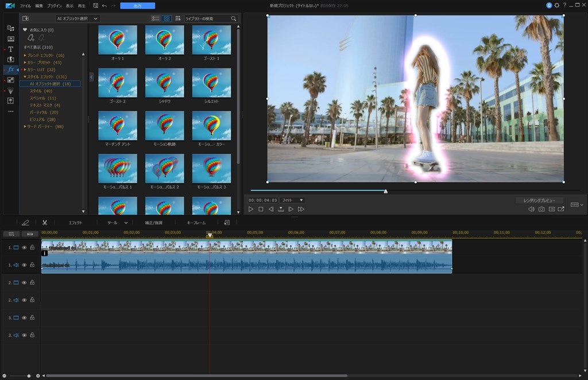Open the ファイル menu
Image resolution: width=588 pixels, height=380 pixels.
[25, 6]
